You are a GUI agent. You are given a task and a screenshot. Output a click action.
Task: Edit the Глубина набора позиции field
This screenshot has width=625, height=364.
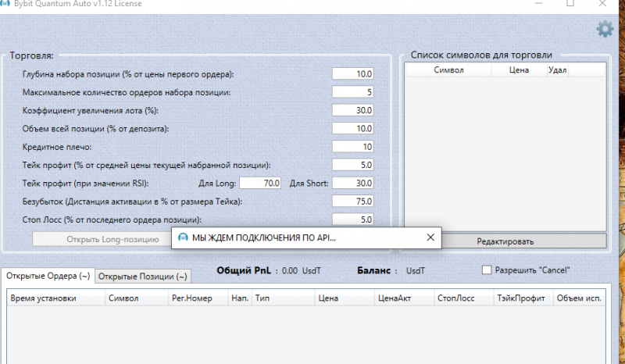tap(353, 73)
